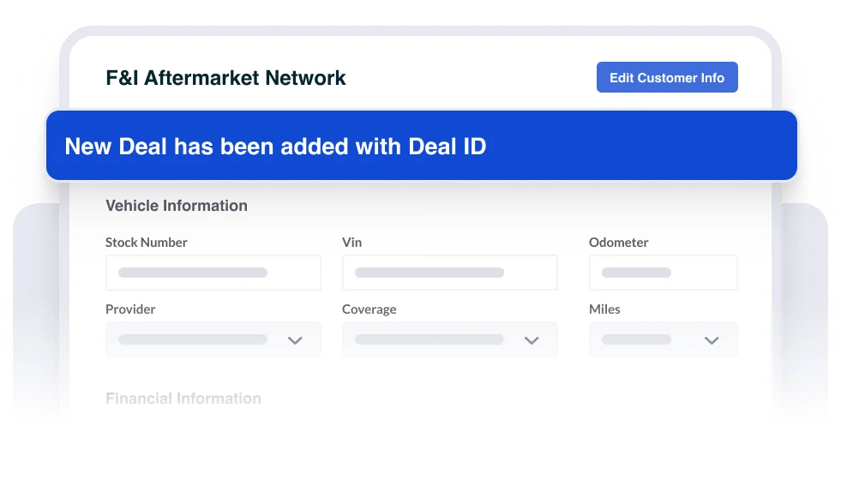This screenshot has height=504, width=841.
Task: Click the Odometer field label
Action: click(618, 243)
